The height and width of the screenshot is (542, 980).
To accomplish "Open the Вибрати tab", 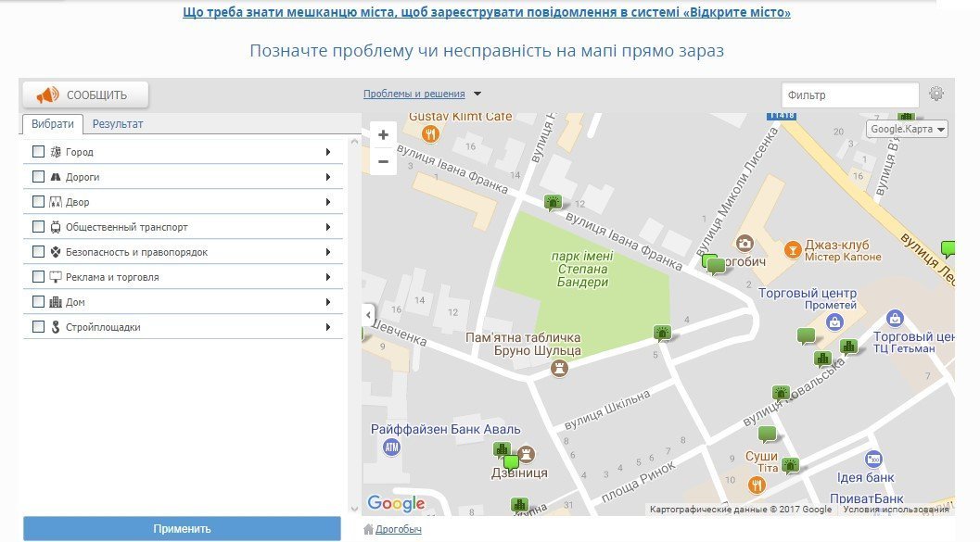I will pos(53,122).
